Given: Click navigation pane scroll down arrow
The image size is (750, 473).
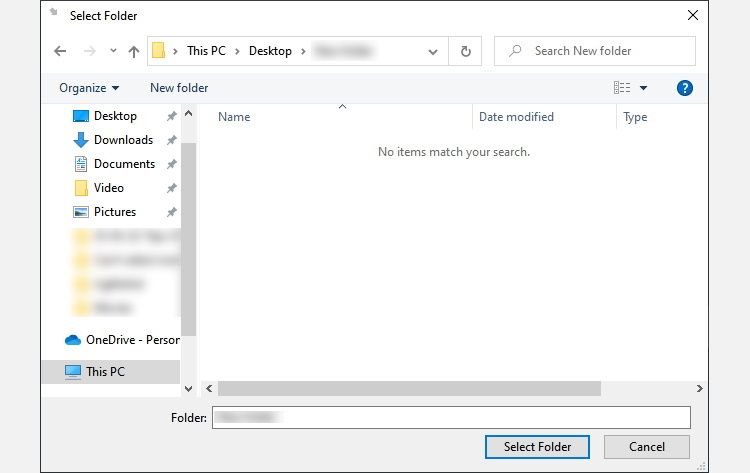Looking at the screenshot, I should click(188, 389).
